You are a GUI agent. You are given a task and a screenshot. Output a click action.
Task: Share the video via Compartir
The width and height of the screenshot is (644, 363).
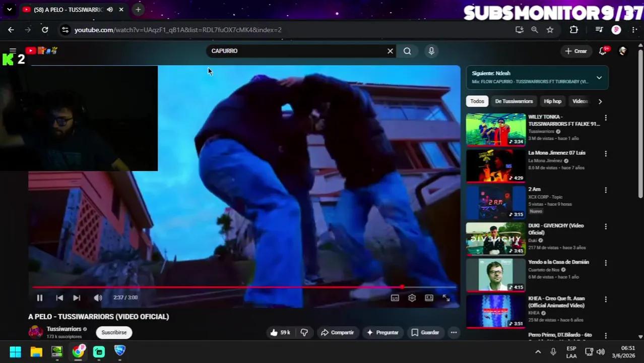point(337,332)
